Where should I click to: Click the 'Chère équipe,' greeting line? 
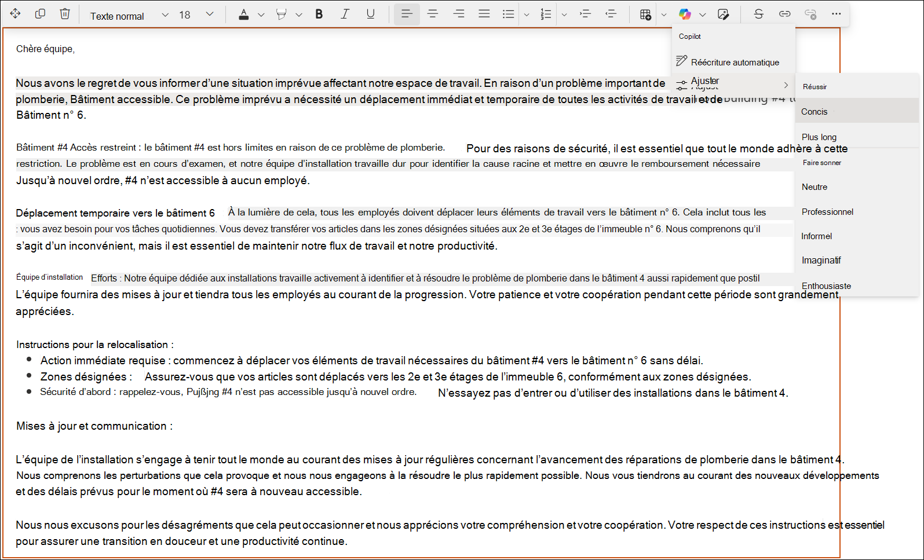[45, 49]
